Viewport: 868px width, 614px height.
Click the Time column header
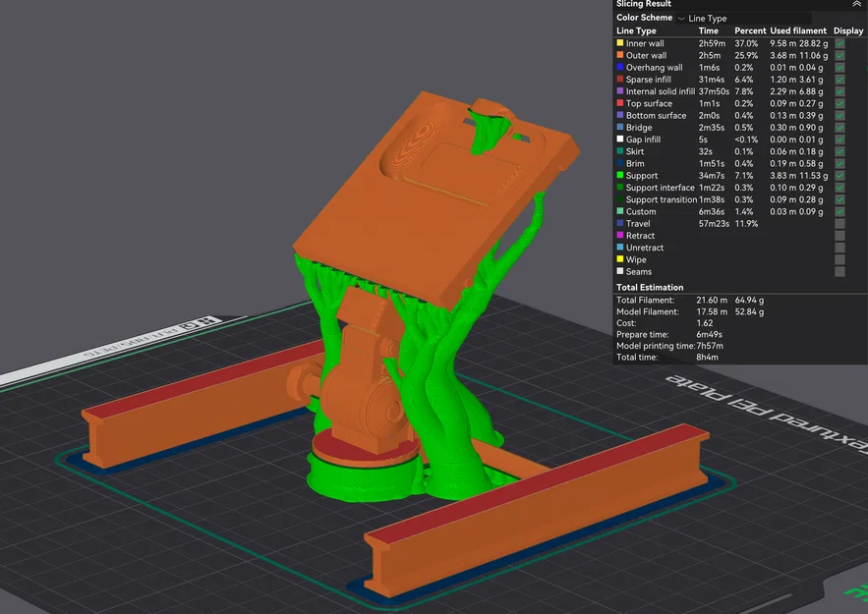point(708,31)
